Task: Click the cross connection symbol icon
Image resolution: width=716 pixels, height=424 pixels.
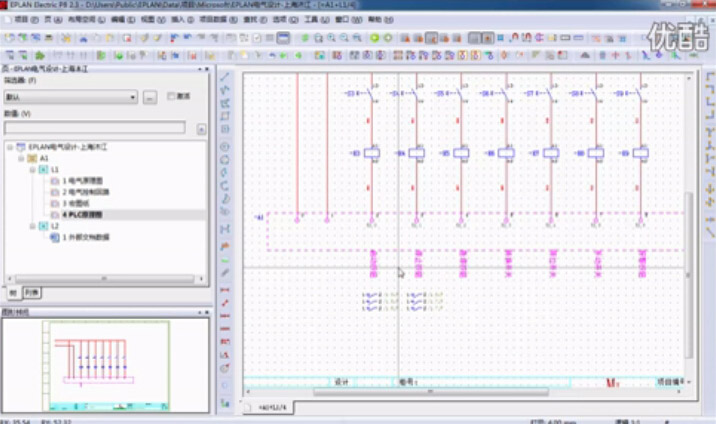Action: (710, 189)
